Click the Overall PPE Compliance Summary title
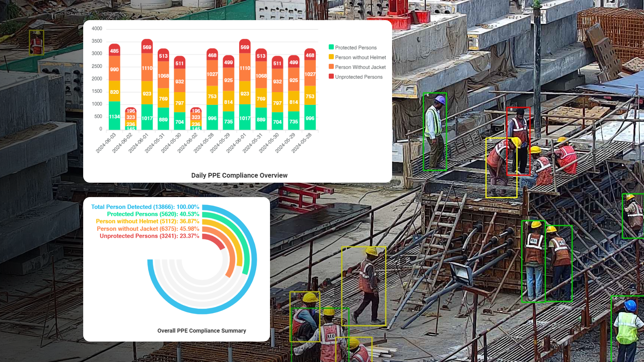 pos(202,330)
